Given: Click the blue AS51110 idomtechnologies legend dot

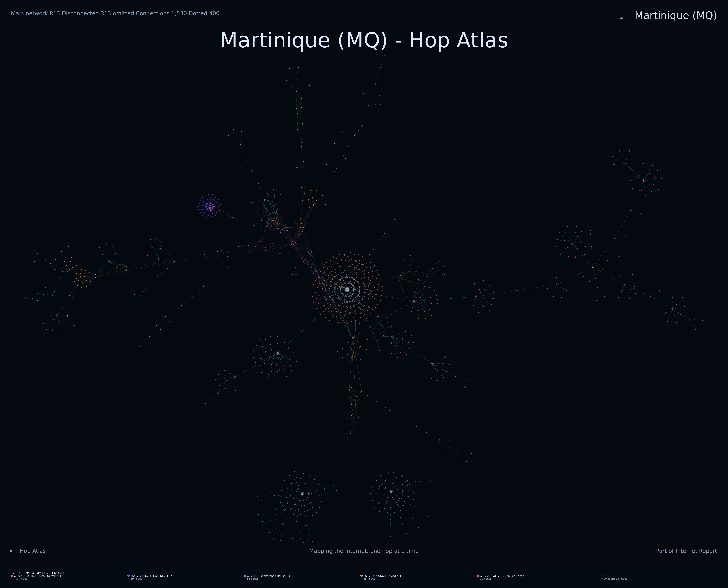Looking at the screenshot, I should (245, 576).
